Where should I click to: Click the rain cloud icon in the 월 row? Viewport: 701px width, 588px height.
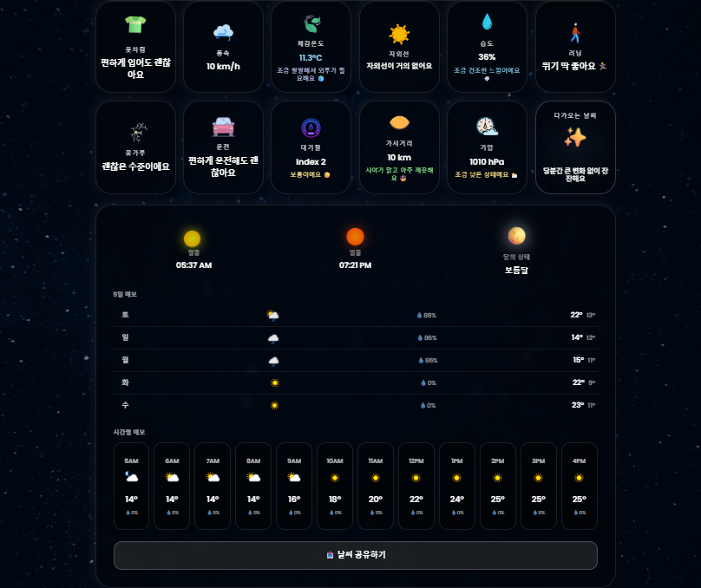273,361
